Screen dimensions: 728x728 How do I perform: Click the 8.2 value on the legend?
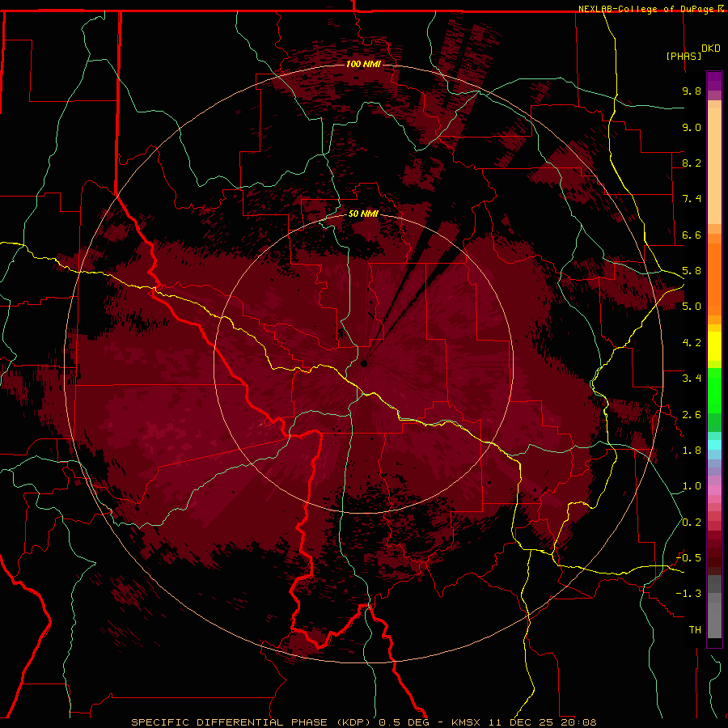pyautogui.click(x=692, y=163)
